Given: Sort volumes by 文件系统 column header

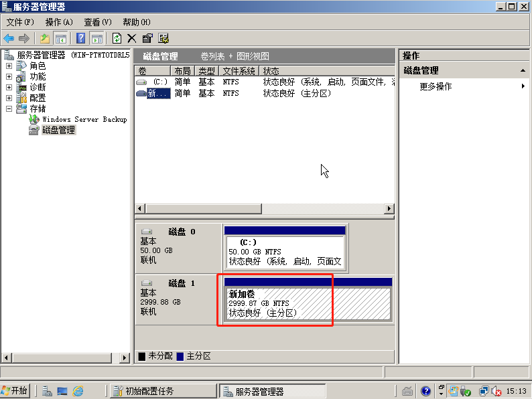Looking at the screenshot, I should tap(239, 71).
